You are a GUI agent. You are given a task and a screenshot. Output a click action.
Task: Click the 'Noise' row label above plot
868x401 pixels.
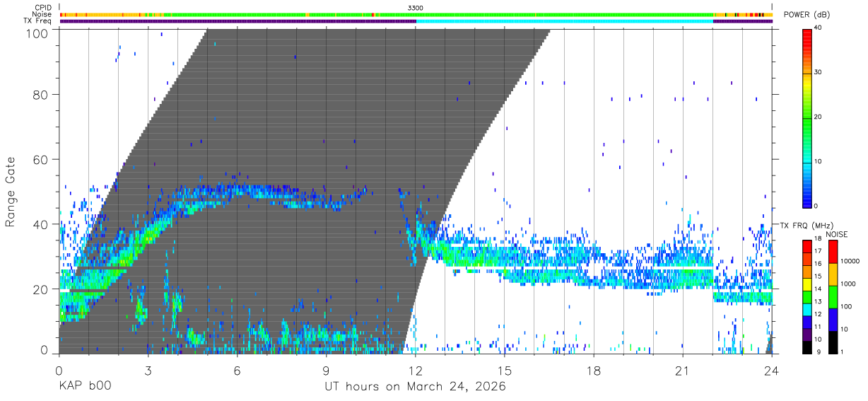coord(42,14)
